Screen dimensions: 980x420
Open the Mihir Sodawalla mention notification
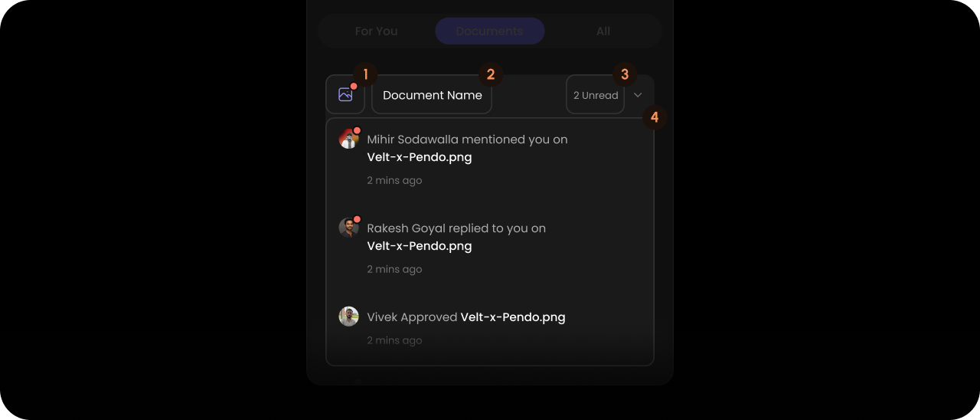(490, 159)
